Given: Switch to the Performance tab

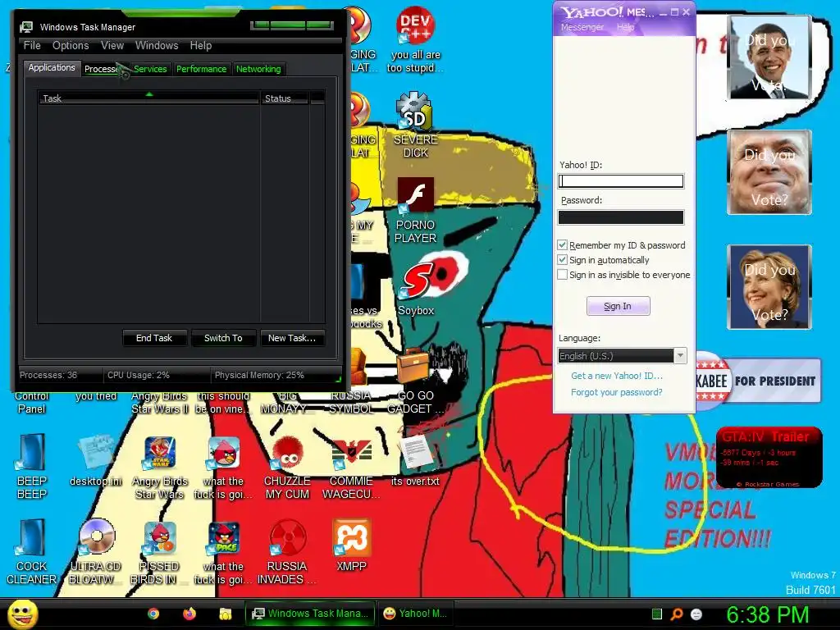Looking at the screenshot, I should [x=202, y=69].
